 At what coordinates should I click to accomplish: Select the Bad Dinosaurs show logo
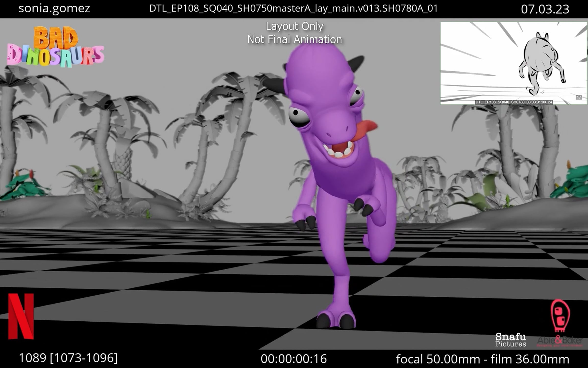[x=55, y=45]
